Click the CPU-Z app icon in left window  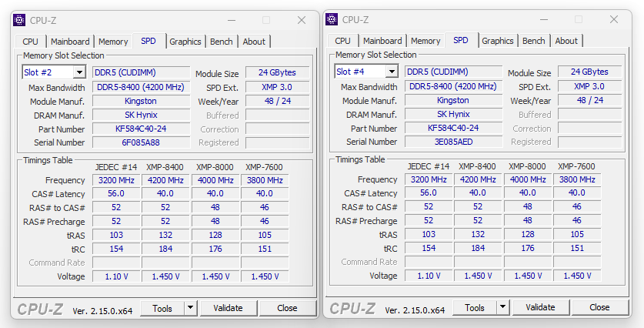[x=19, y=20]
